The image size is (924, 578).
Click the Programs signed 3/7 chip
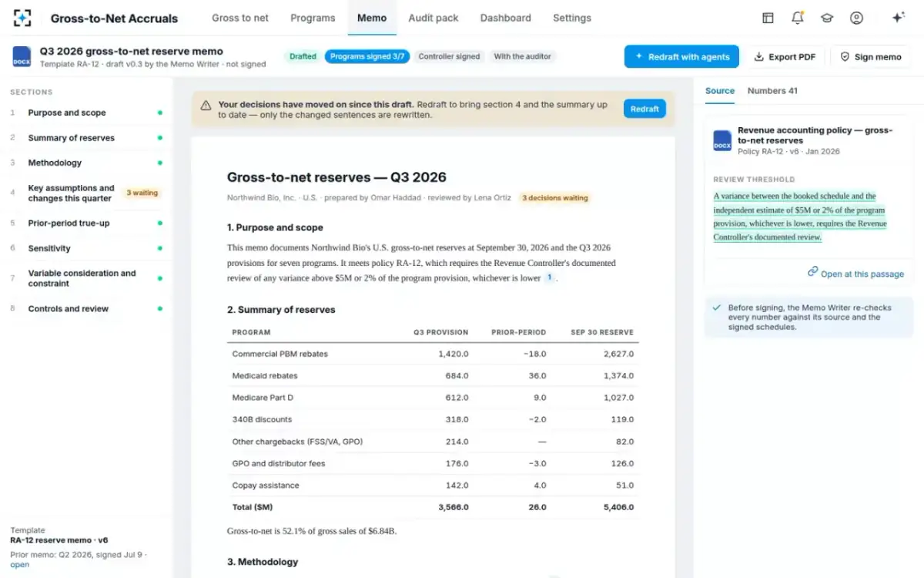[x=367, y=56]
